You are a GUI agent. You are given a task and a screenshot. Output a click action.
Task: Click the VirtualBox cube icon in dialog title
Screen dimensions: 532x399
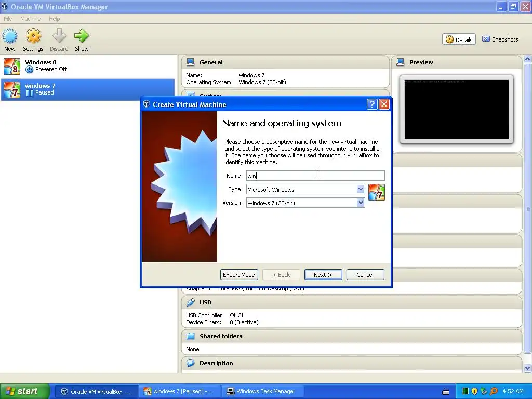tap(147, 104)
